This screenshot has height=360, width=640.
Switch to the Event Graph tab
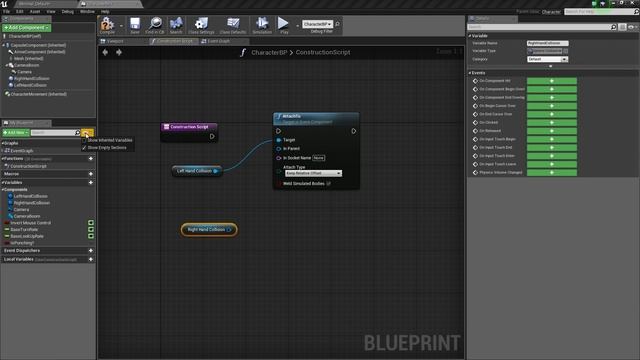(219, 41)
